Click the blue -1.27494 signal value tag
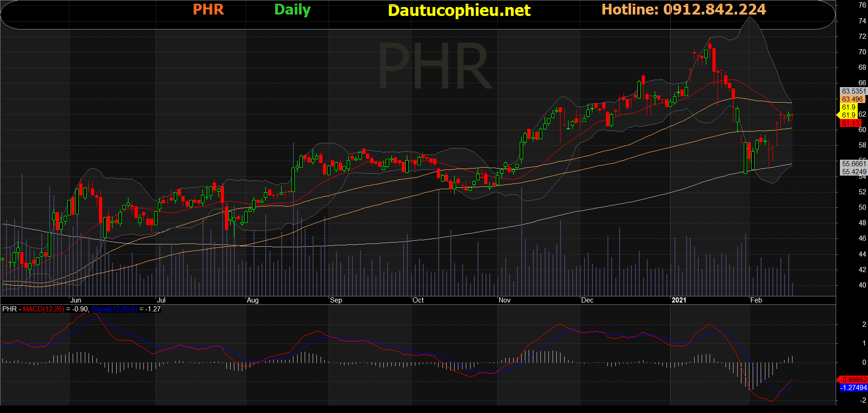 853,388
